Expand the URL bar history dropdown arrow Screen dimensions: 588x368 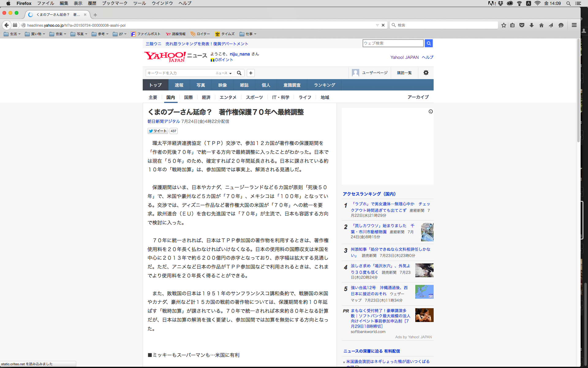tap(377, 25)
